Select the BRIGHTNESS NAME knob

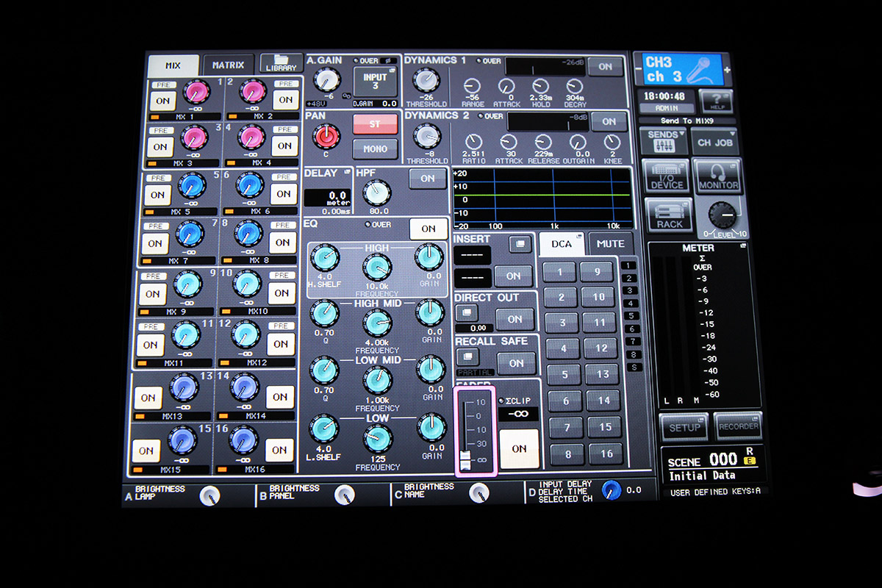tap(479, 492)
